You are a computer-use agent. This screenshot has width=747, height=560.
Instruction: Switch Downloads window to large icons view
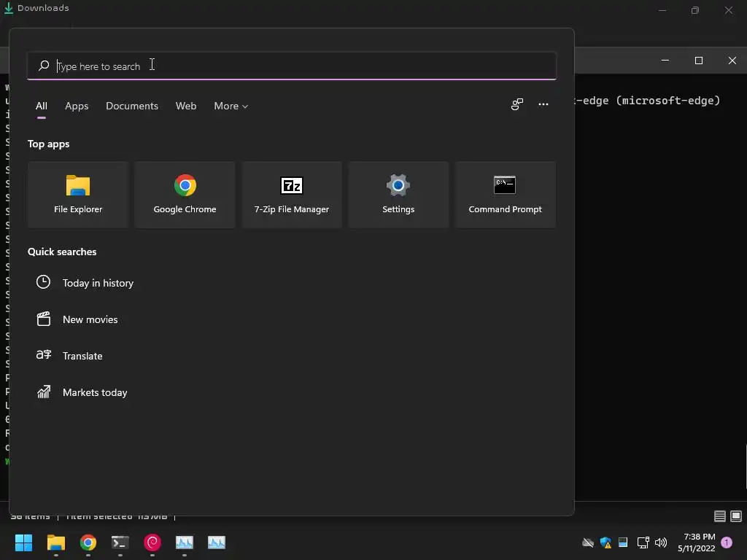coord(736,516)
